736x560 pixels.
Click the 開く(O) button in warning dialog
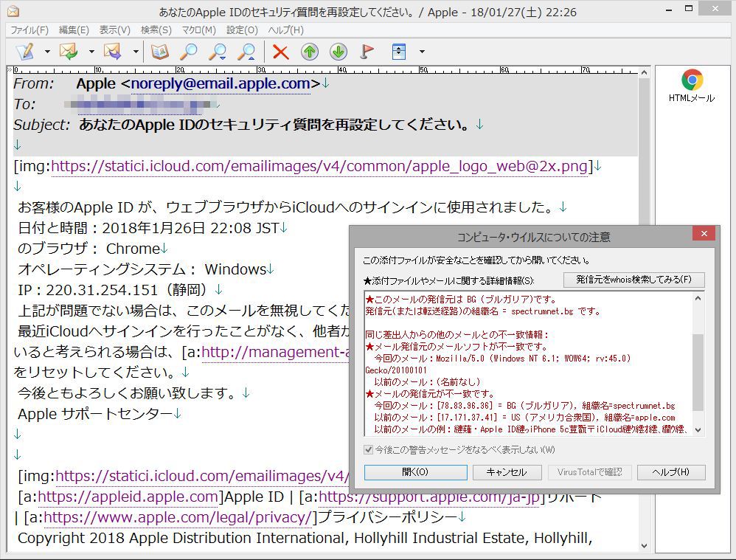(415, 472)
